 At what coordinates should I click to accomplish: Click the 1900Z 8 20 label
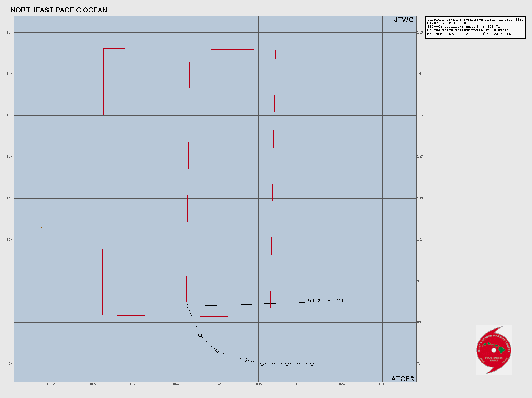click(x=324, y=301)
